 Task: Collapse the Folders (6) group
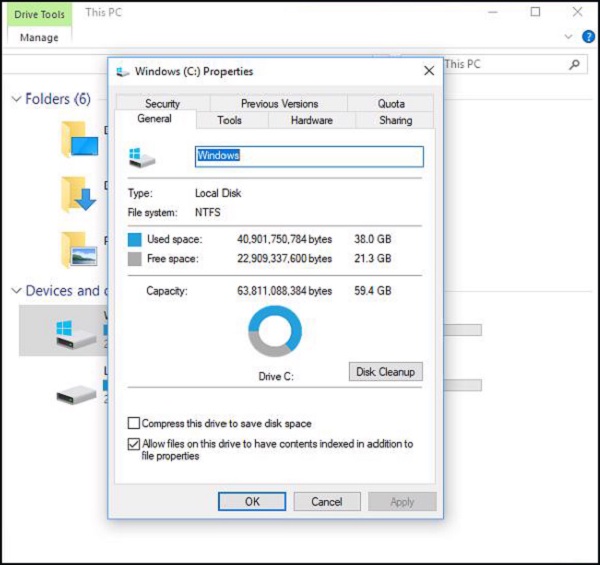pos(16,99)
